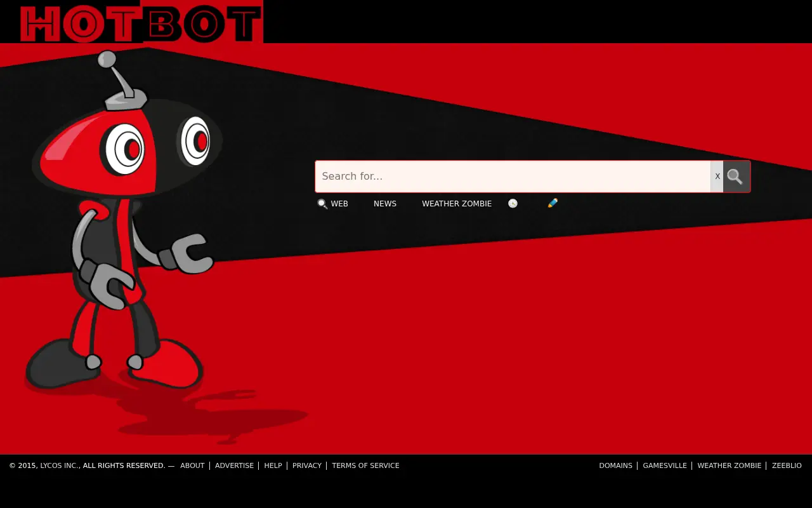Focus the 'Search for...' input field

click(x=513, y=177)
